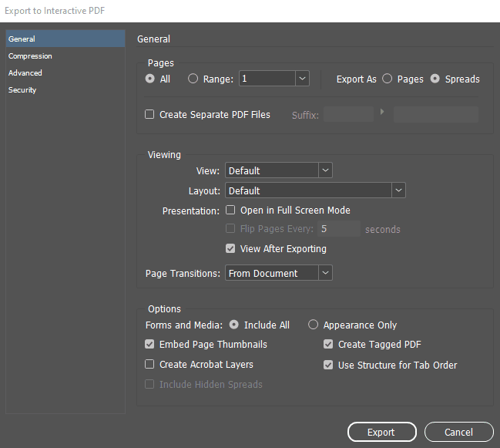Click the Flip Pages seconds field
Image resolution: width=500 pixels, height=448 pixels.
(x=339, y=229)
